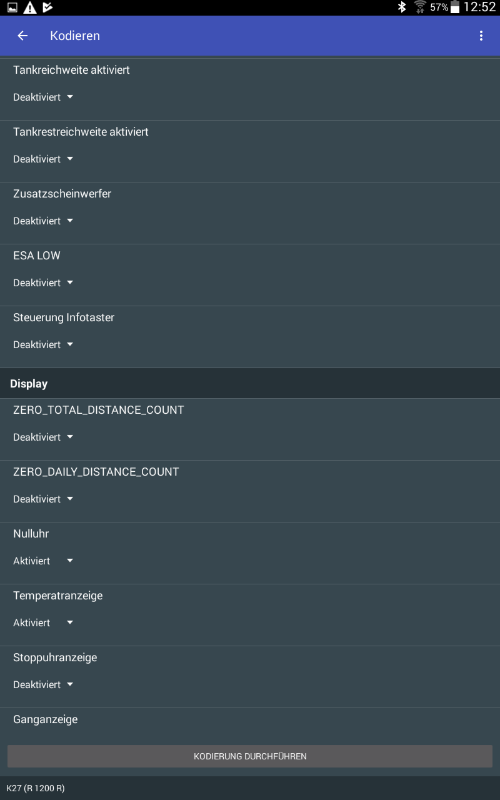The height and width of the screenshot is (800, 500).
Task: Open the three-dot overflow menu
Action: click(481, 36)
